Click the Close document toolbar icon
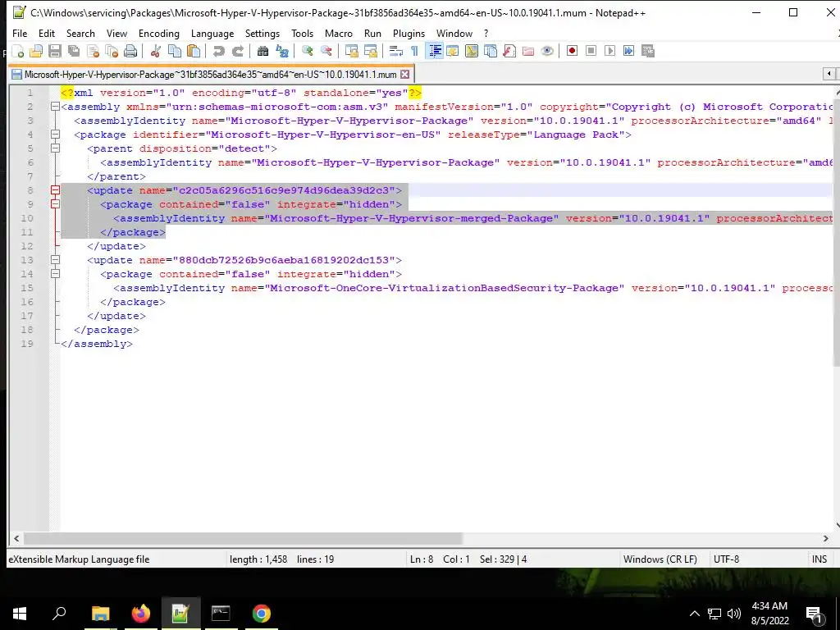The height and width of the screenshot is (630, 840). pos(94,51)
